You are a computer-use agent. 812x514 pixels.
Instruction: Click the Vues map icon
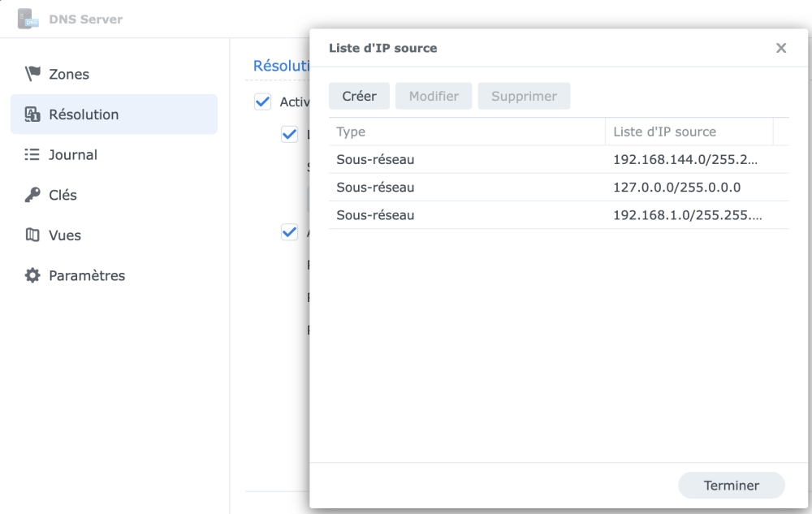pyautogui.click(x=32, y=235)
